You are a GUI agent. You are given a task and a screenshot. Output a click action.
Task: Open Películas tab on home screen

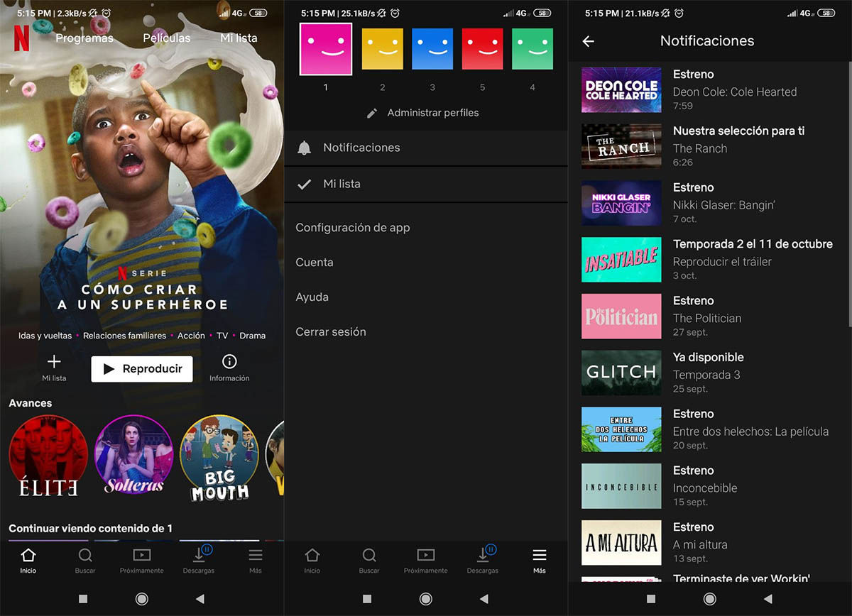(166, 38)
